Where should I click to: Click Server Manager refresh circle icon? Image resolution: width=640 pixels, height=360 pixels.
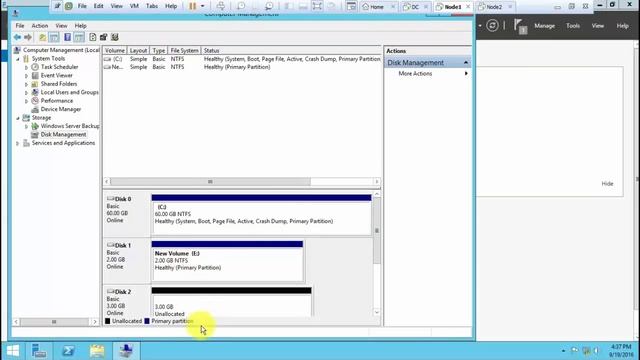492,26
